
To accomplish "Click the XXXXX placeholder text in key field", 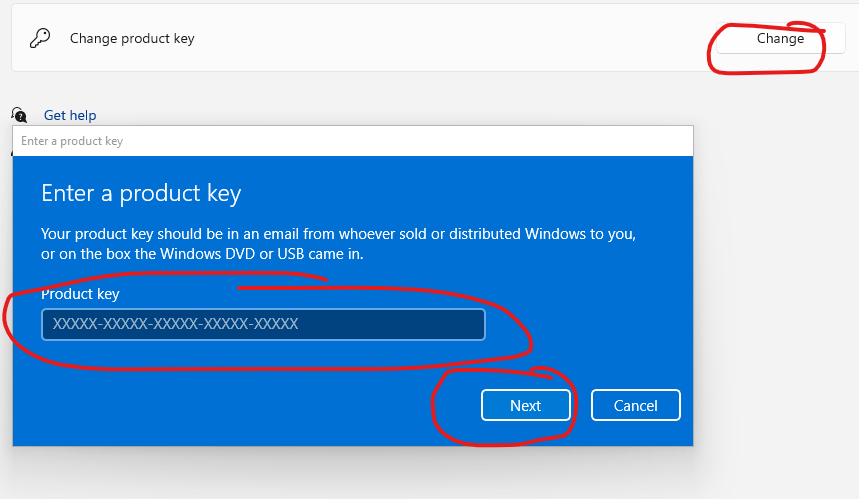I will click(176, 324).
